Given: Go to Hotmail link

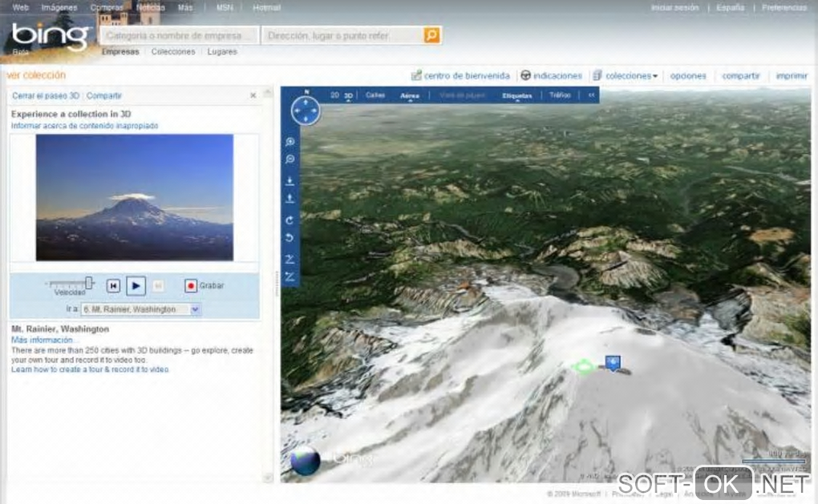Looking at the screenshot, I should 266,7.
